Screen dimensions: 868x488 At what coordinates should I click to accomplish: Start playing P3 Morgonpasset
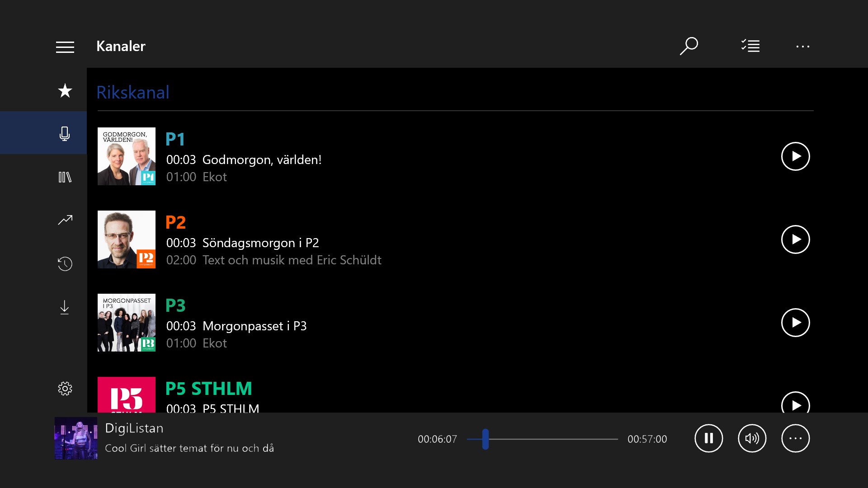[x=795, y=323]
